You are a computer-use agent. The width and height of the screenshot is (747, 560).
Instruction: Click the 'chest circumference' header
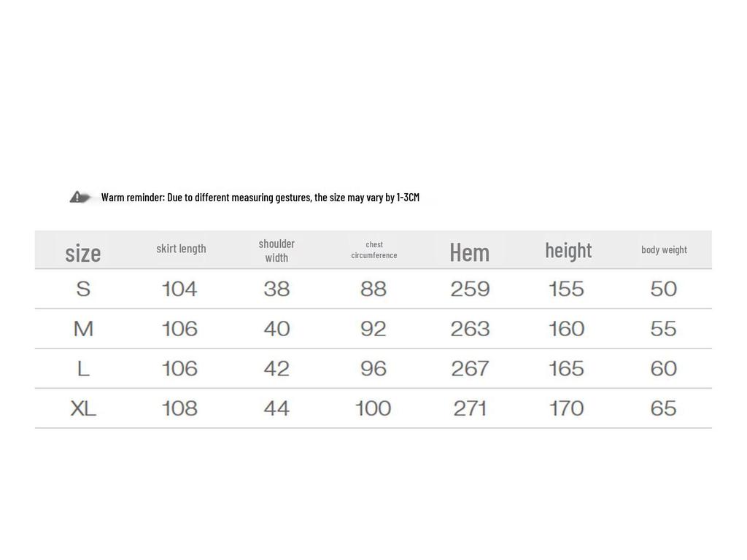(374, 249)
